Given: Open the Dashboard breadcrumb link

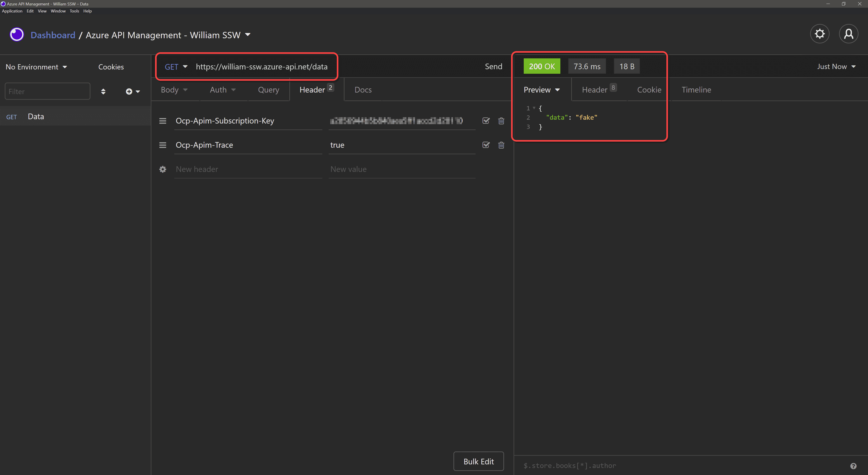Looking at the screenshot, I should (53, 35).
